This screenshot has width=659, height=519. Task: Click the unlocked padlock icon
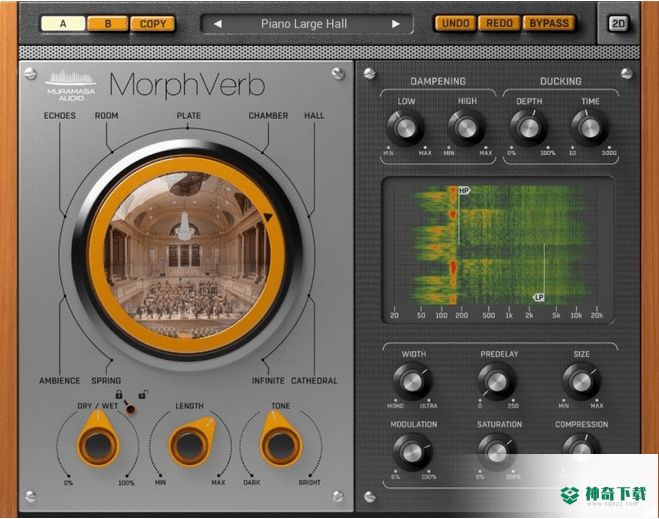[143, 394]
